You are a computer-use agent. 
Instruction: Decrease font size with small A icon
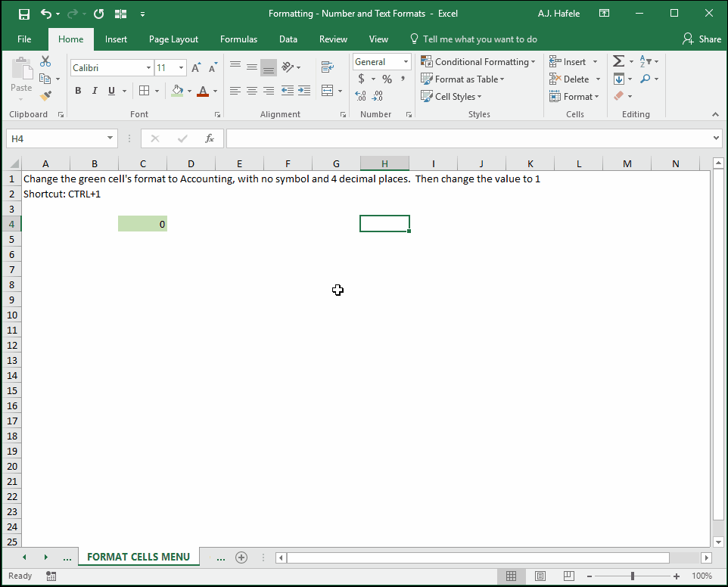coord(213,68)
